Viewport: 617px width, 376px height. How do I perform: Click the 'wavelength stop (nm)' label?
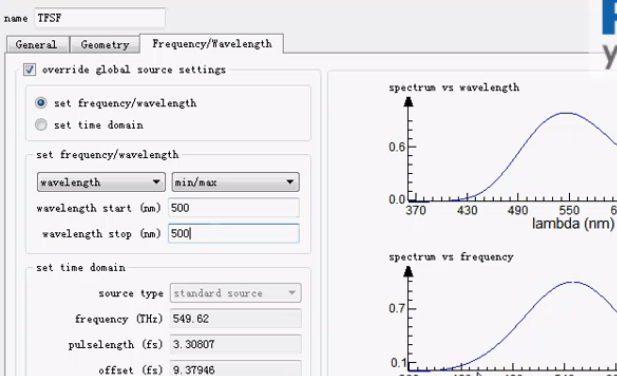pos(102,234)
